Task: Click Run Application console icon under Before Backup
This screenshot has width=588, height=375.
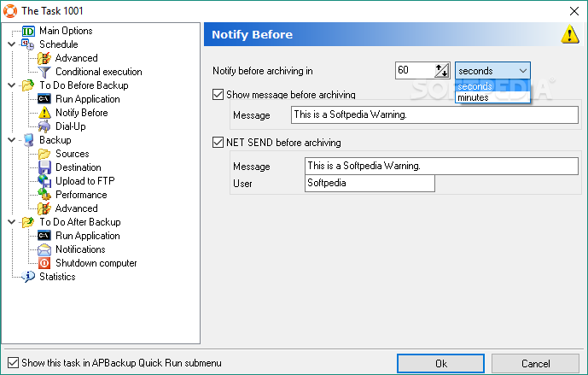Action: [44, 99]
